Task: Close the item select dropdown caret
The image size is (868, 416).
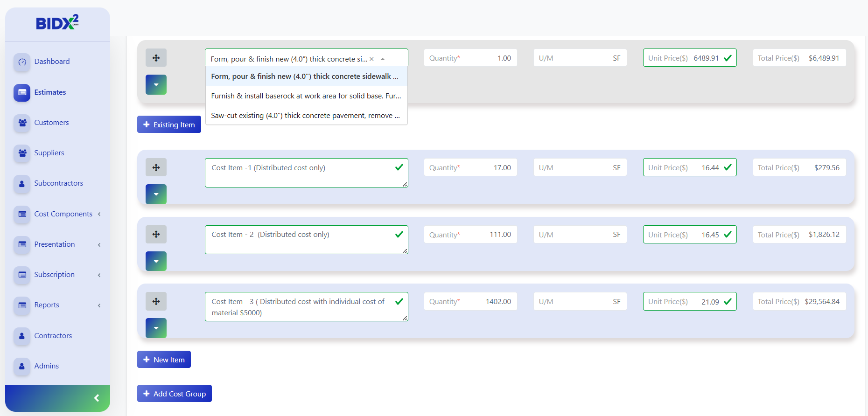Action: (383, 59)
